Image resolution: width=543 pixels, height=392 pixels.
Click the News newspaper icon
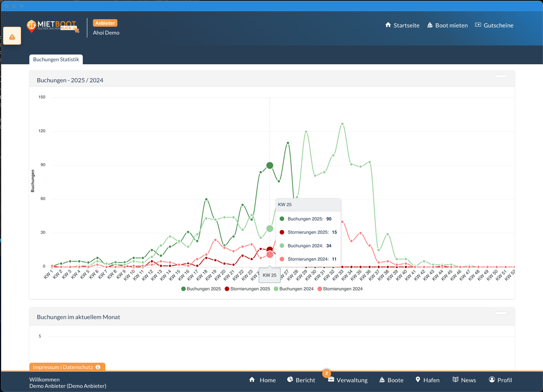tap(455, 380)
